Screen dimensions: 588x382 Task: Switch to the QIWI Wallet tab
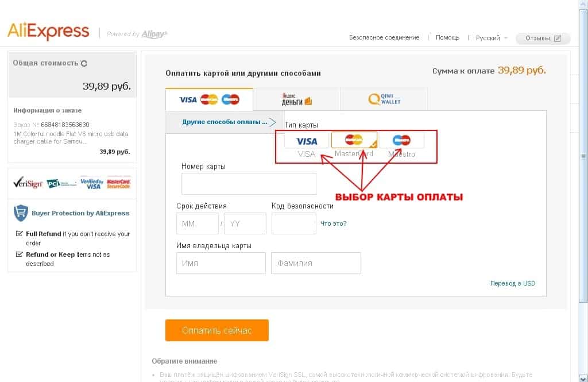pyautogui.click(x=384, y=99)
